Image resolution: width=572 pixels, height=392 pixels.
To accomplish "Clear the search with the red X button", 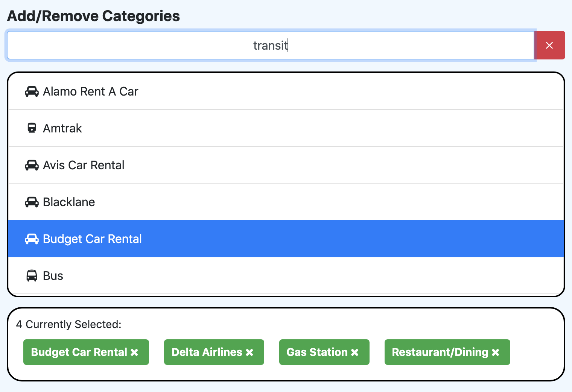I will [549, 45].
